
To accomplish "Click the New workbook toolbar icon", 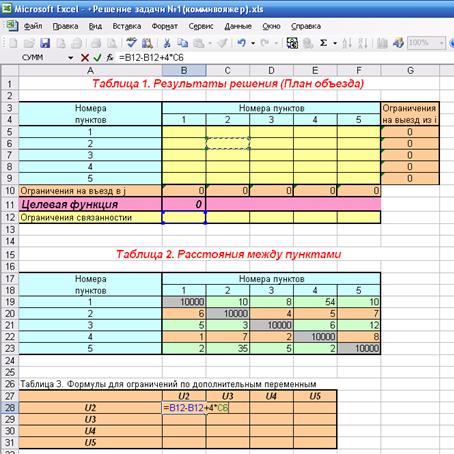I will 13,43.
